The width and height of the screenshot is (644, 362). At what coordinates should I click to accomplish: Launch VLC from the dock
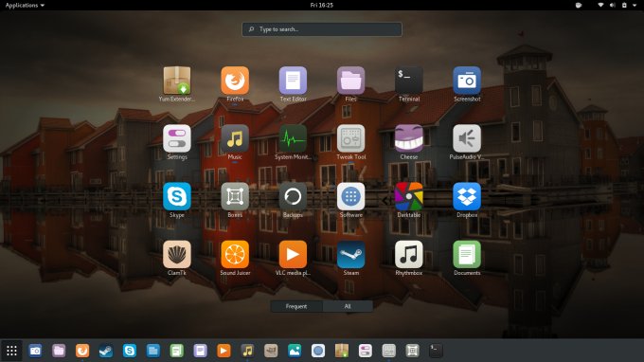point(224,351)
